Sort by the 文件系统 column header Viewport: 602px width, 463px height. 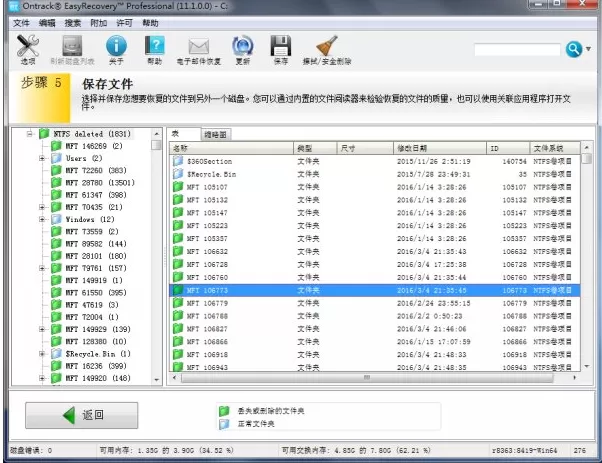(x=555, y=148)
